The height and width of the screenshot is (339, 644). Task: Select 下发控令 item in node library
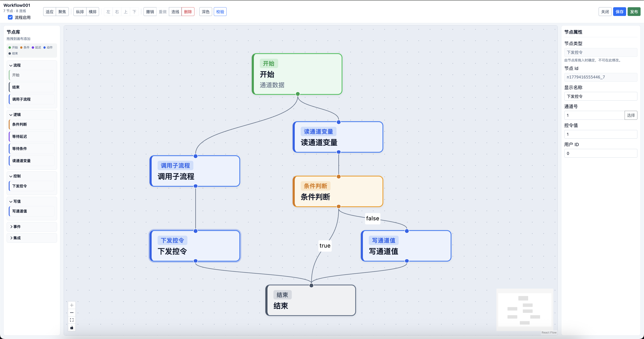click(x=32, y=186)
